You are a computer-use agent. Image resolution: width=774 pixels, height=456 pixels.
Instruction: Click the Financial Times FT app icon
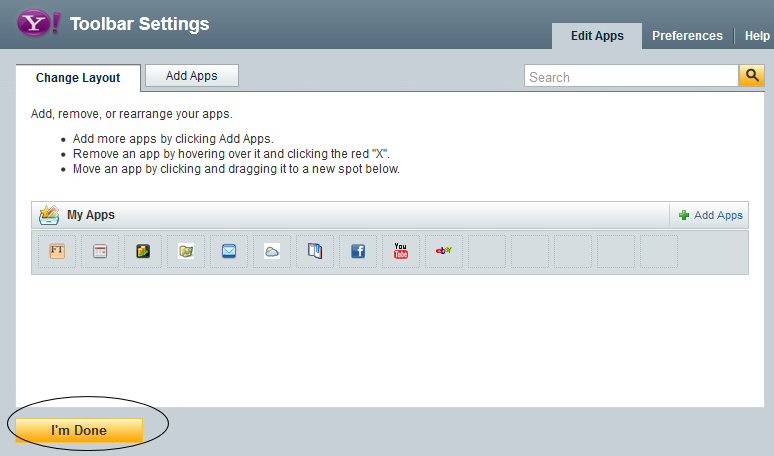[x=57, y=251]
